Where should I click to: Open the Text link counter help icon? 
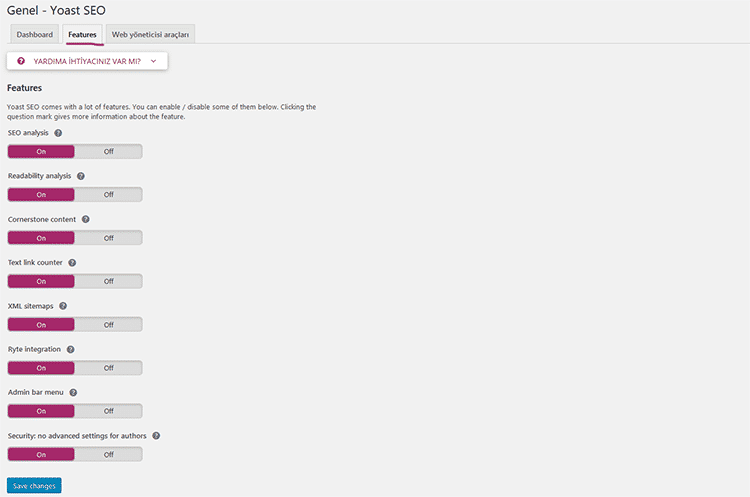[72, 263]
